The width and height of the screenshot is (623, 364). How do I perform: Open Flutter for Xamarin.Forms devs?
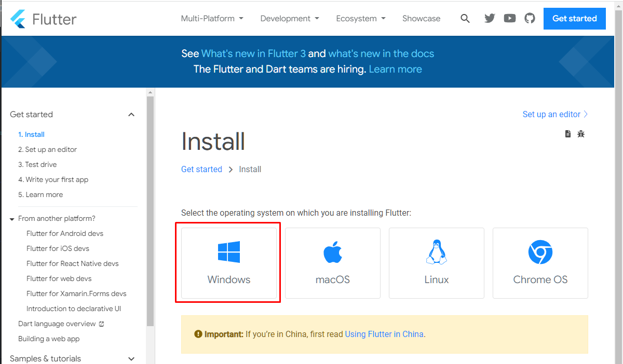(76, 293)
